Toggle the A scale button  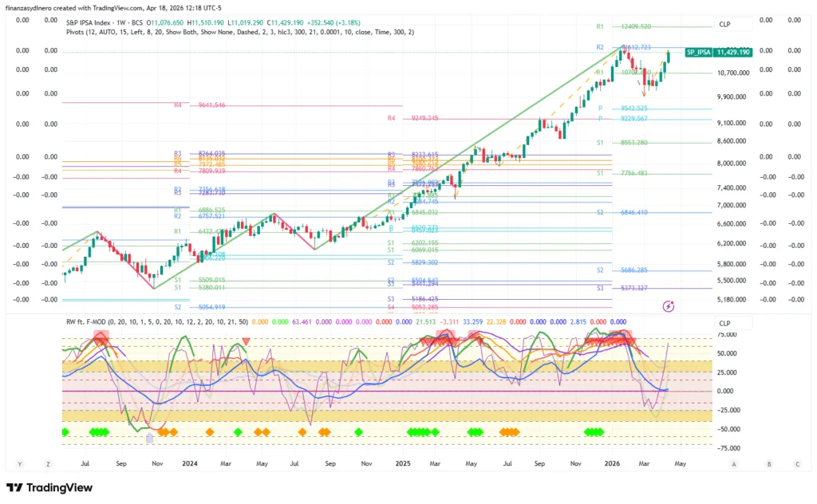(x=733, y=463)
